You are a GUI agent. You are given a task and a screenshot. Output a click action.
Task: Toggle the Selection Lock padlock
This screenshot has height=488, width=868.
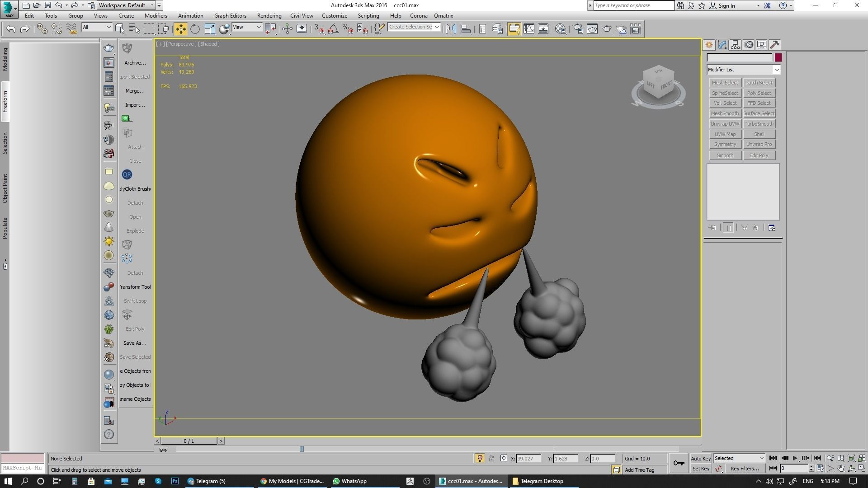pyautogui.click(x=491, y=458)
